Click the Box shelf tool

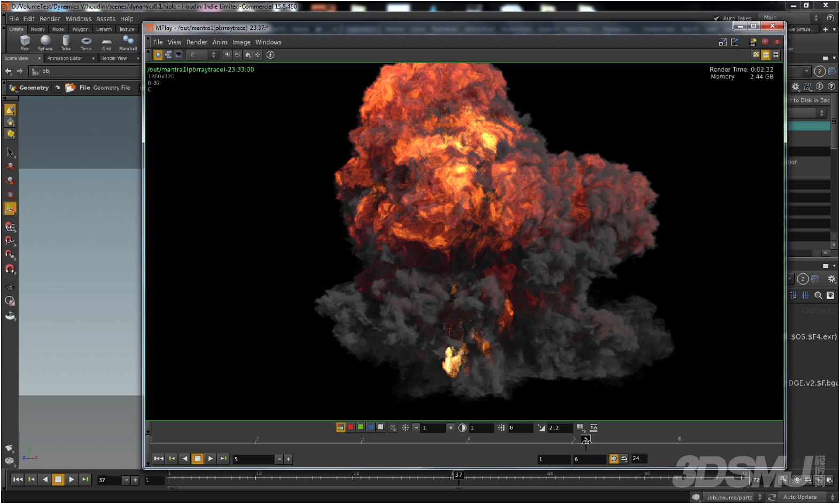[25, 43]
